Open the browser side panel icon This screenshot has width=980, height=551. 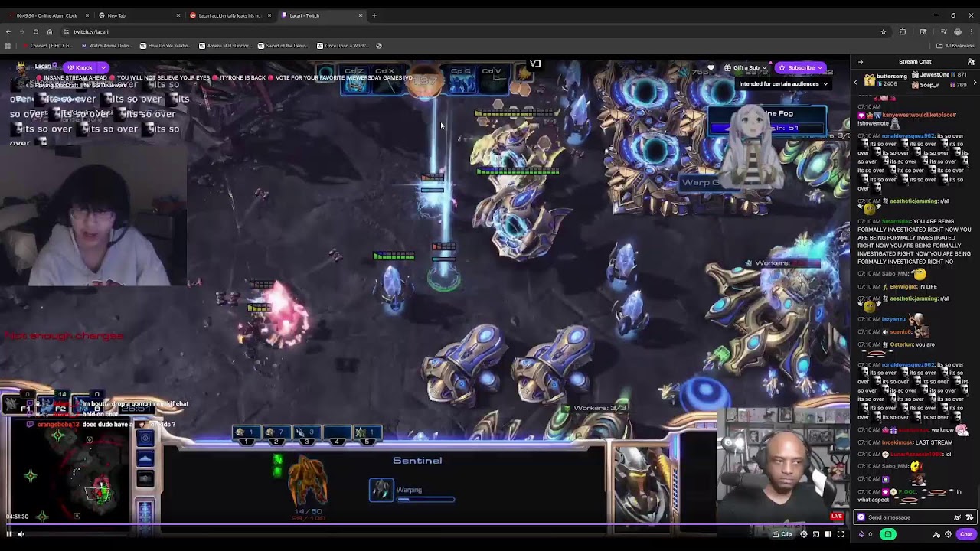pos(923,31)
